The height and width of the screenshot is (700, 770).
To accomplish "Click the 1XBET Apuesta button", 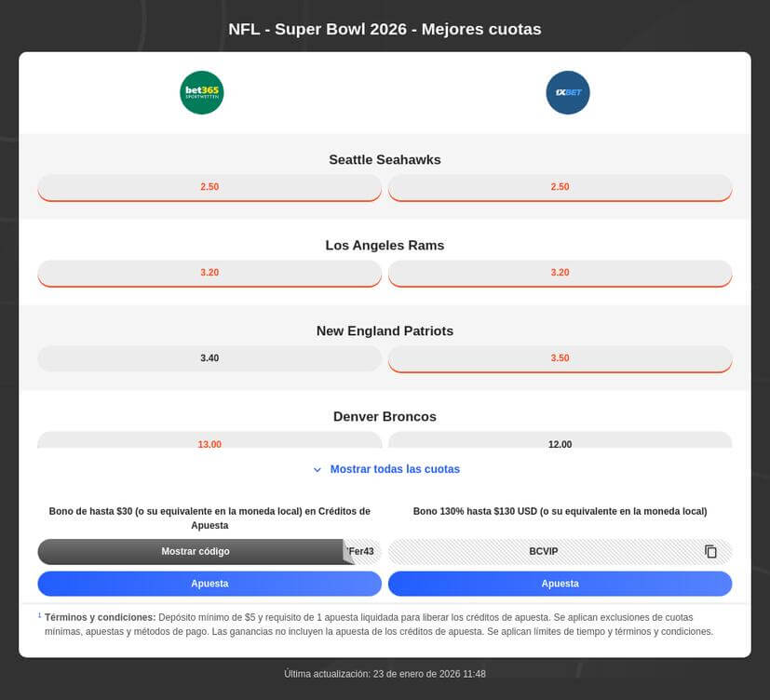I will point(560,584).
